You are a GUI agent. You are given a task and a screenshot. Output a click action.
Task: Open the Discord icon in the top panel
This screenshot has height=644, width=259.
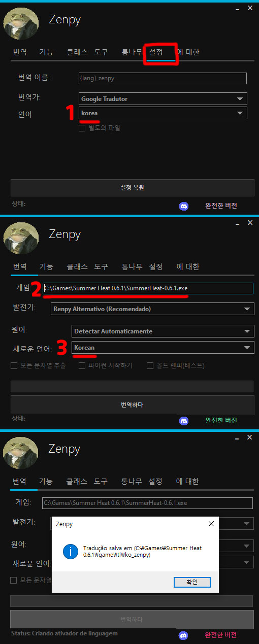[184, 206]
